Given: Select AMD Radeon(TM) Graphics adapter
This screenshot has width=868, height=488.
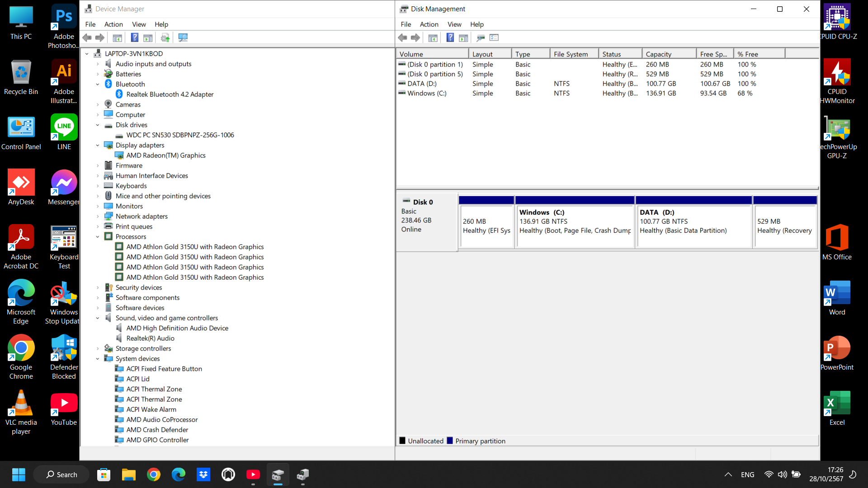Looking at the screenshot, I should click(165, 155).
